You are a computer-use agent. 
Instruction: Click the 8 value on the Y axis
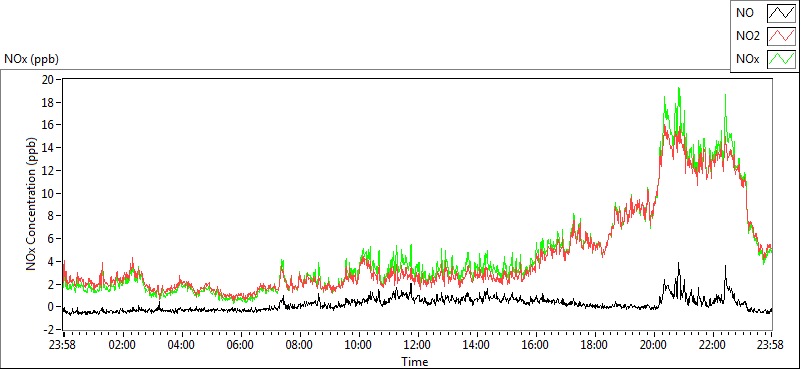click(x=52, y=216)
